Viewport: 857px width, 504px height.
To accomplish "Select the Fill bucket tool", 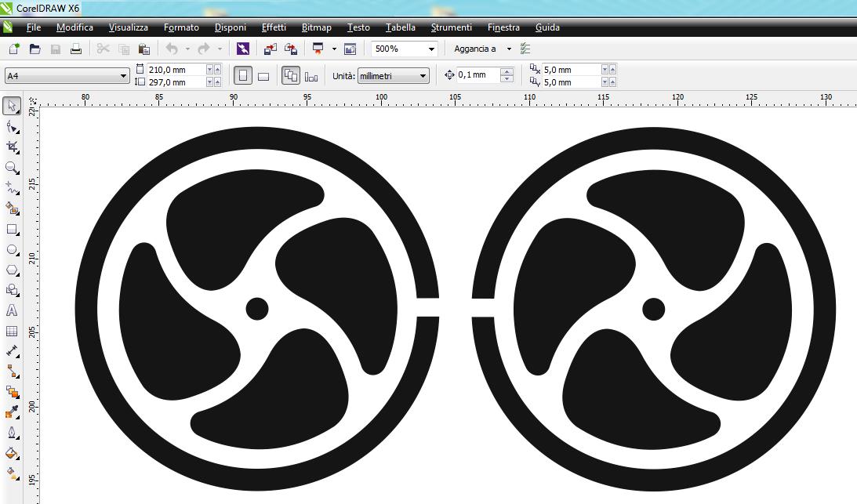I will (x=12, y=453).
